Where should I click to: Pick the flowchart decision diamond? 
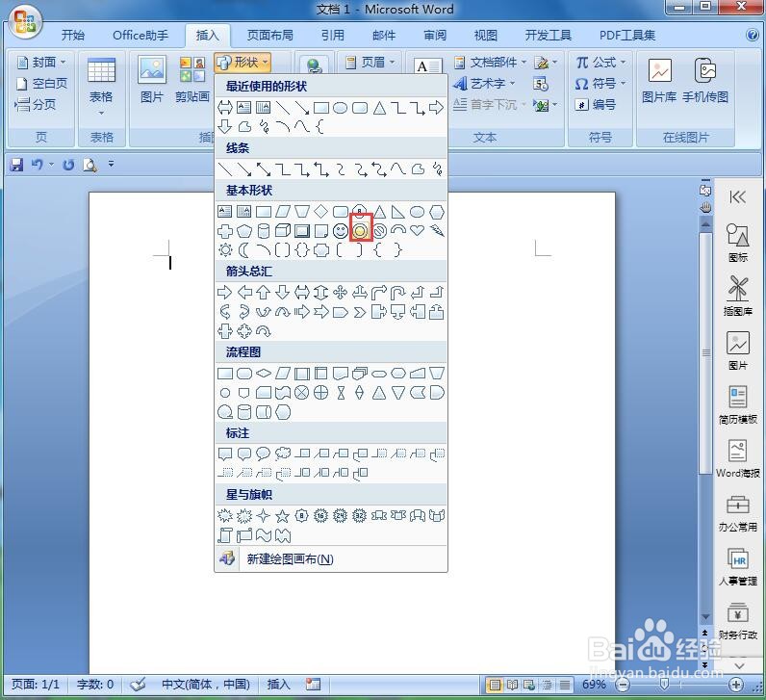(x=264, y=374)
